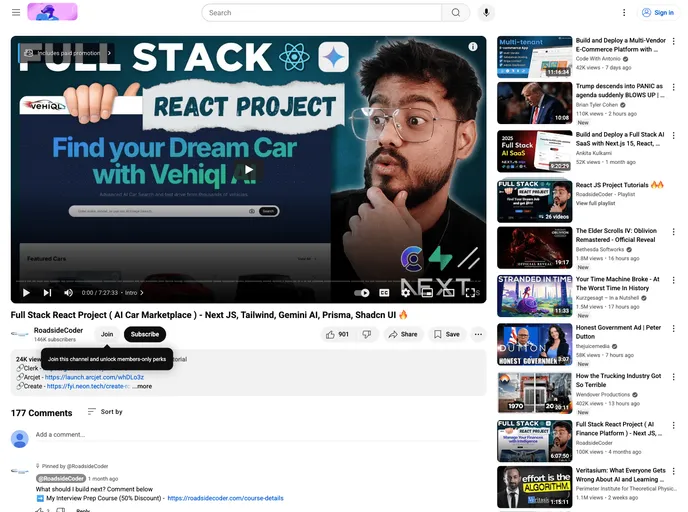Open the launch.arcjet.com link

tap(94, 377)
